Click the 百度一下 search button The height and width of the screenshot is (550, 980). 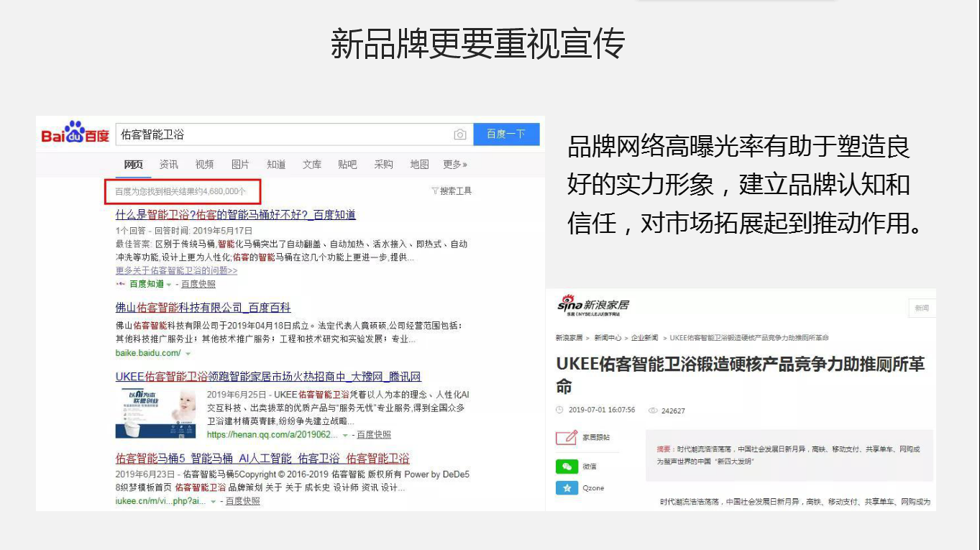coord(506,134)
